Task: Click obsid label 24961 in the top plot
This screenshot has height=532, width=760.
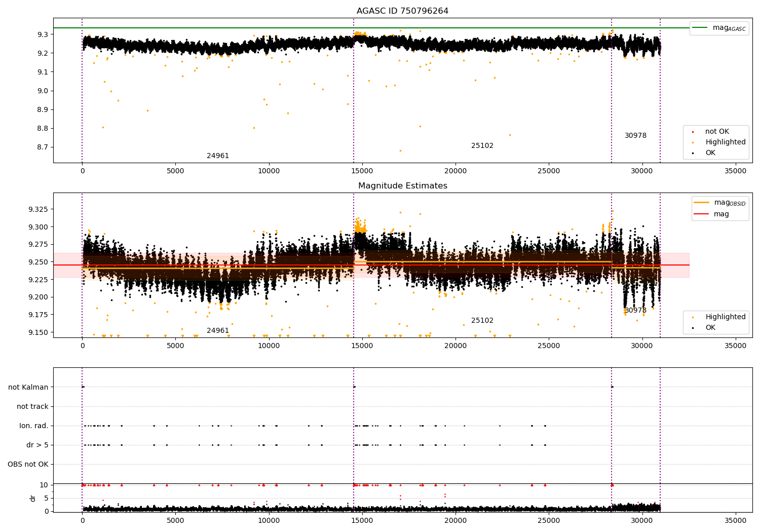Action: (x=218, y=156)
